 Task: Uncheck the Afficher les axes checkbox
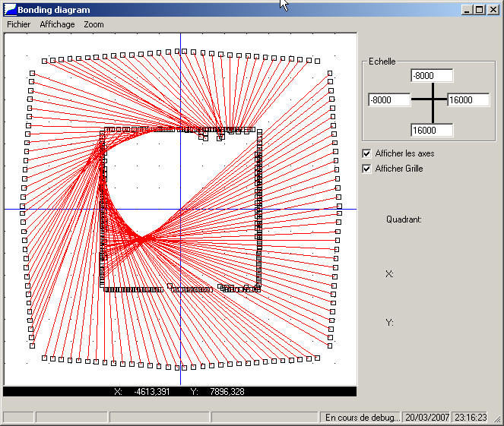pos(367,153)
